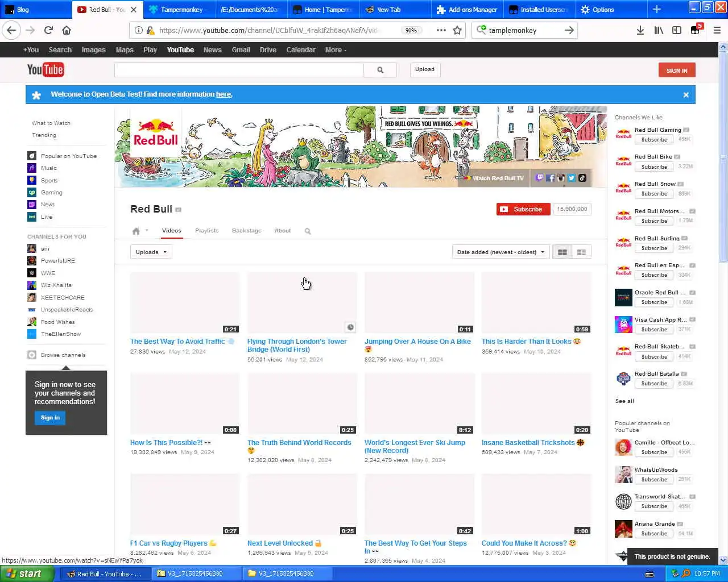Expand the Uploads dropdown
Image resolution: width=728 pixels, height=582 pixels.
(x=151, y=252)
